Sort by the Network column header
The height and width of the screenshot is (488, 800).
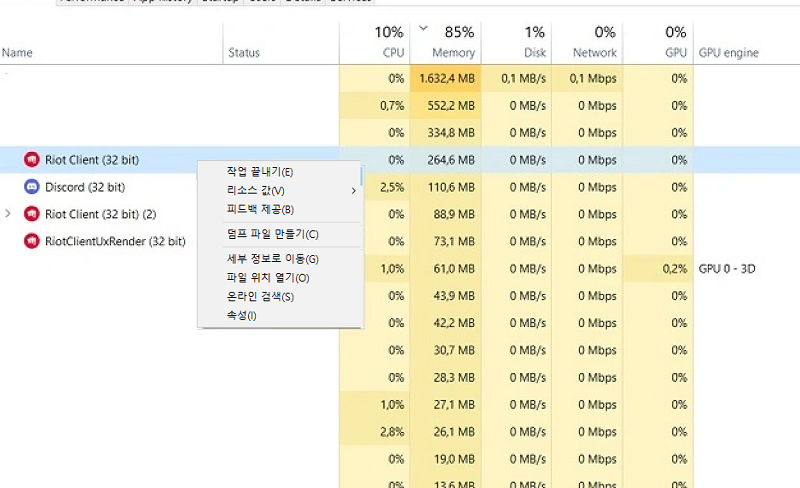[594, 53]
